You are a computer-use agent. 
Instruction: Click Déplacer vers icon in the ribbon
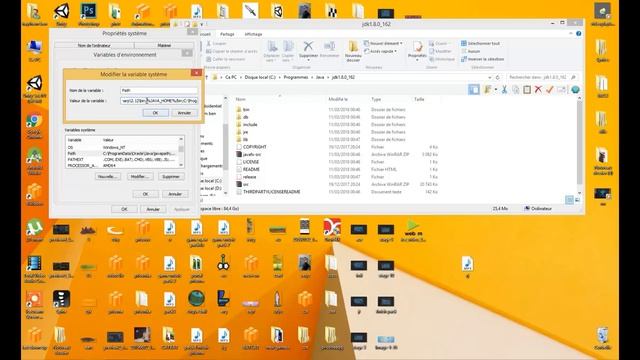(272, 46)
